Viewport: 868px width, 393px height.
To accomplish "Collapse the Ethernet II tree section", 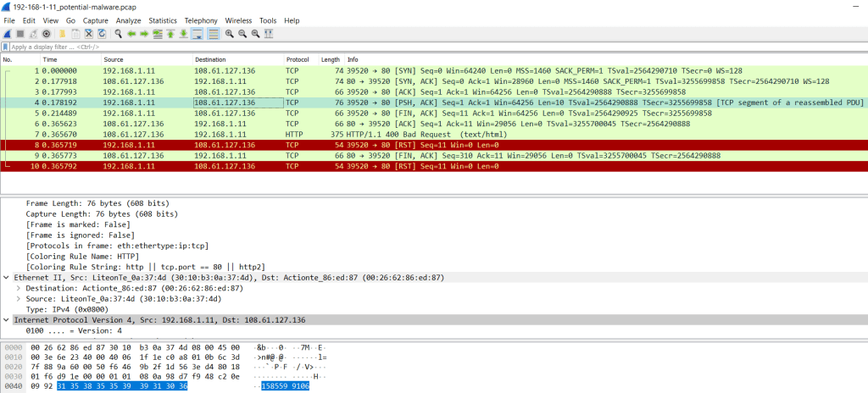I will pos(7,277).
